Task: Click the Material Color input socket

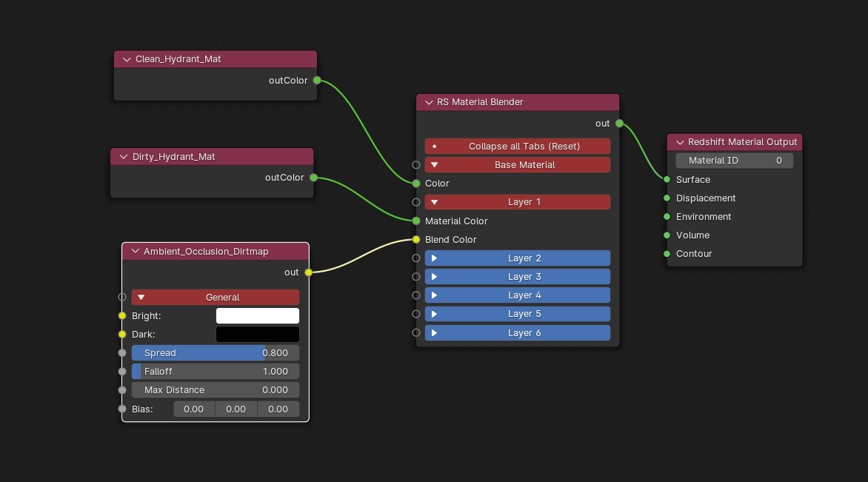Action: (416, 221)
